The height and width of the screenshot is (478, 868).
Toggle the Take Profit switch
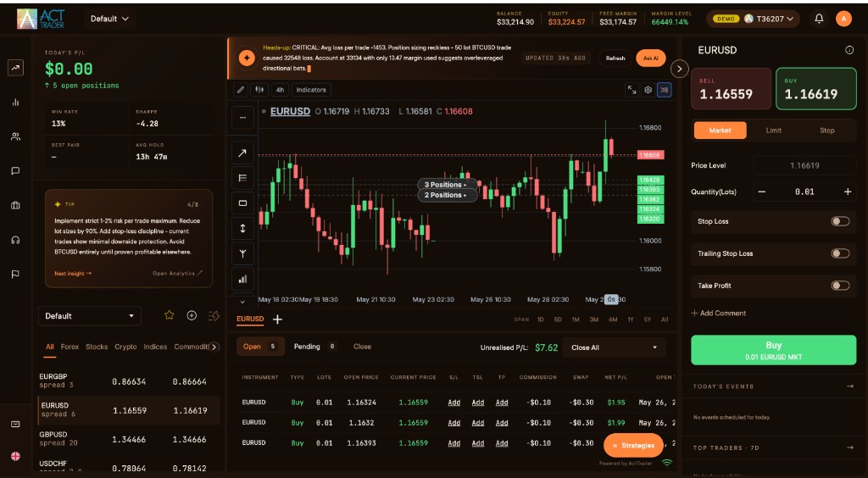tap(840, 286)
